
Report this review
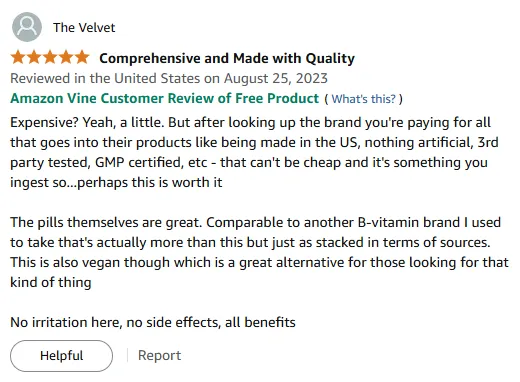159,355
